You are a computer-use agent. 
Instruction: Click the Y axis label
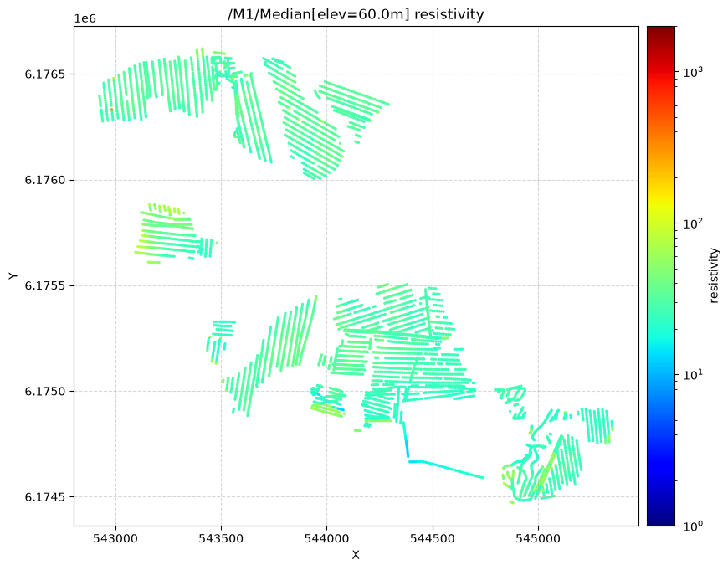click(x=13, y=276)
